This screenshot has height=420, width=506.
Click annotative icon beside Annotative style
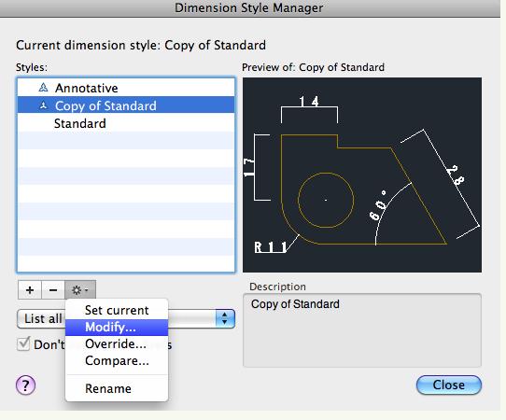coord(43,88)
